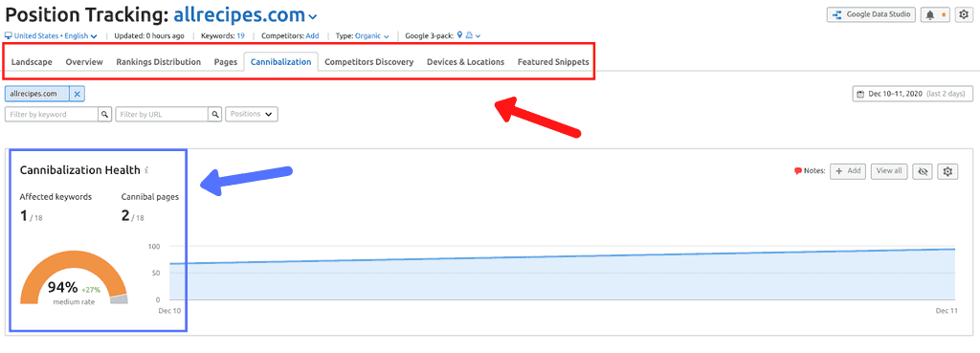The width and height of the screenshot is (980, 353).
Task: Click the Updated: 0 hours ago text
Action: (149, 36)
